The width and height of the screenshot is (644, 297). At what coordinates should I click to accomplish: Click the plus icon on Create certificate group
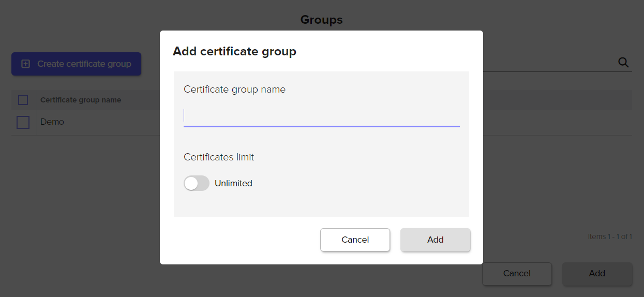coord(25,64)
